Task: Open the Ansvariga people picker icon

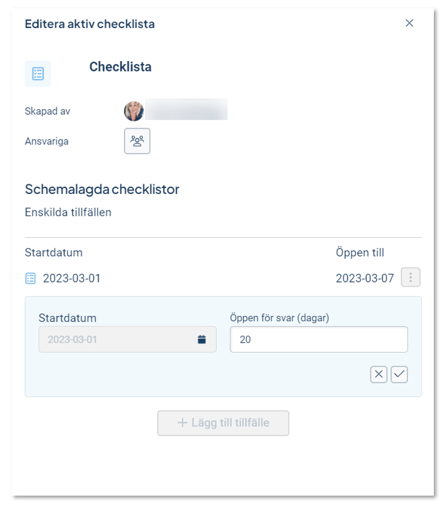Action: (137, 141)
